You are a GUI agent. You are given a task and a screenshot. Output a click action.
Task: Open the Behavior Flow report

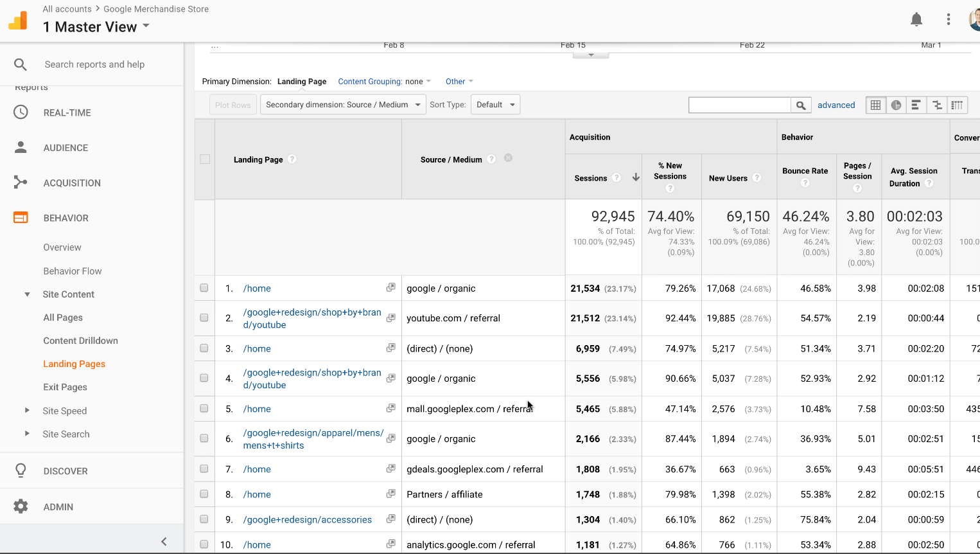click(x=73, y=271)
